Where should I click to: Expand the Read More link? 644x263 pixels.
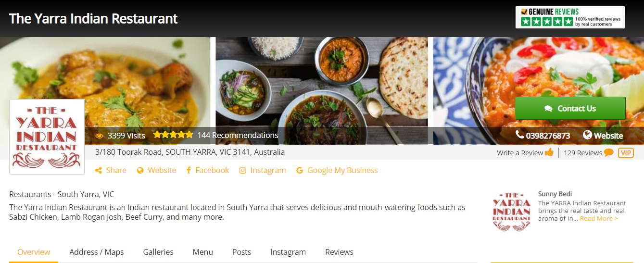(x=599, y=218)
